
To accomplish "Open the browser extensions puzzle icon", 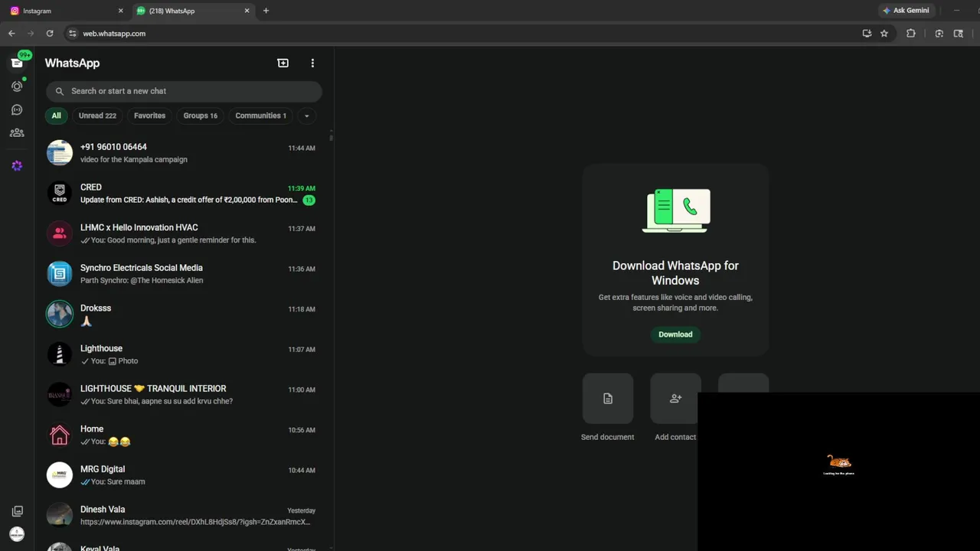I will click(910, 34).
